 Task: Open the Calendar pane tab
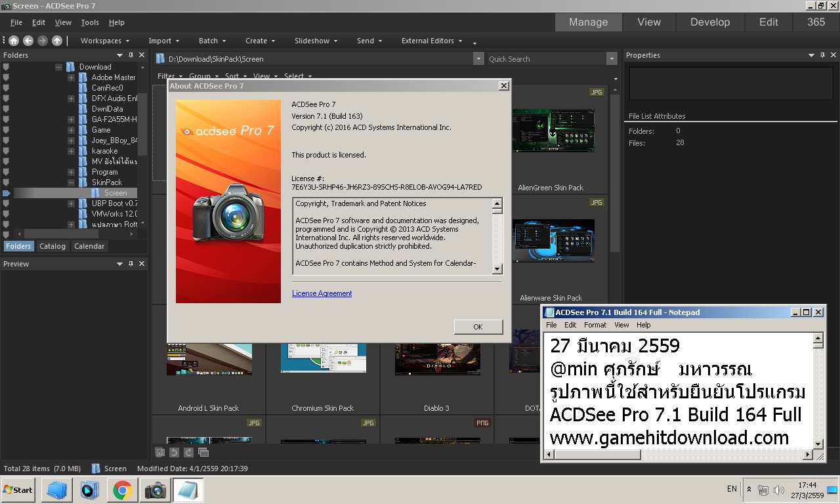(89, 246)
